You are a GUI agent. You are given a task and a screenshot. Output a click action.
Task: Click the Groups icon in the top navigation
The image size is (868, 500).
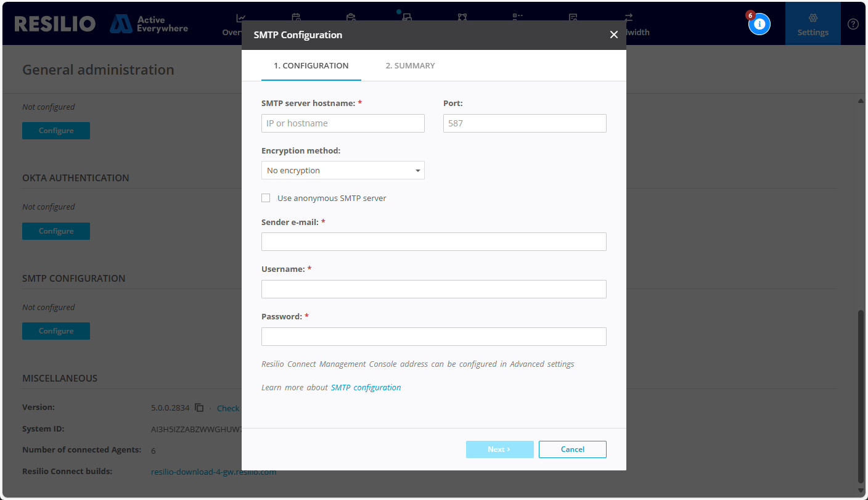click(462, 18)
